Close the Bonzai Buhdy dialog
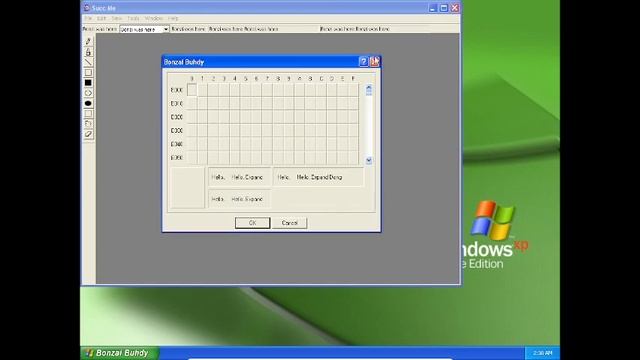 point(375,62)
